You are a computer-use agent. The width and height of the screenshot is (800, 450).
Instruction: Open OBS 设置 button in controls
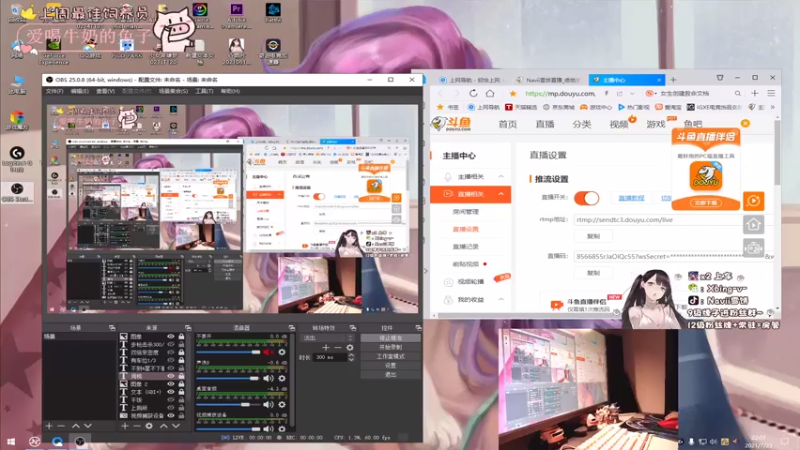(x=390, y=365)
